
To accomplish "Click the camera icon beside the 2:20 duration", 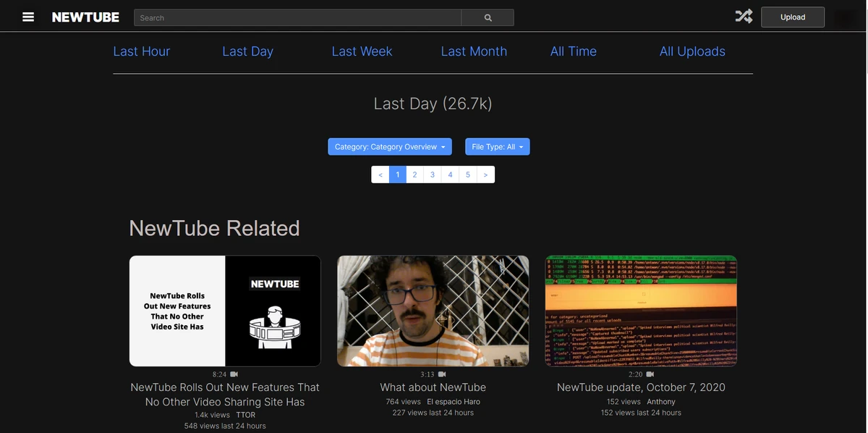I will click(650, 374).
